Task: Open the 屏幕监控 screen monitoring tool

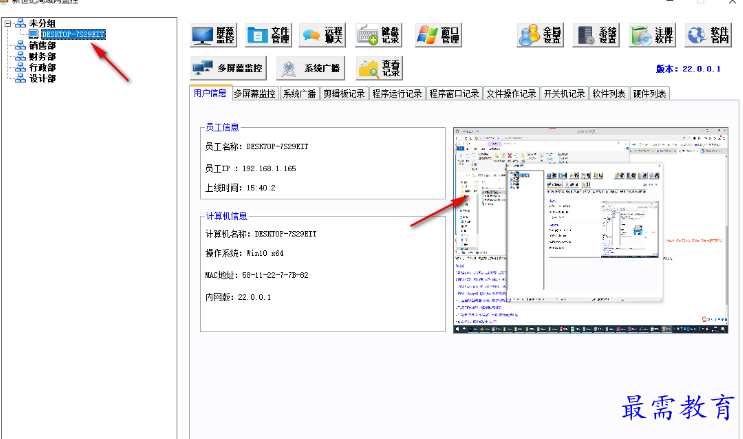Action: [x=214, y=36]
